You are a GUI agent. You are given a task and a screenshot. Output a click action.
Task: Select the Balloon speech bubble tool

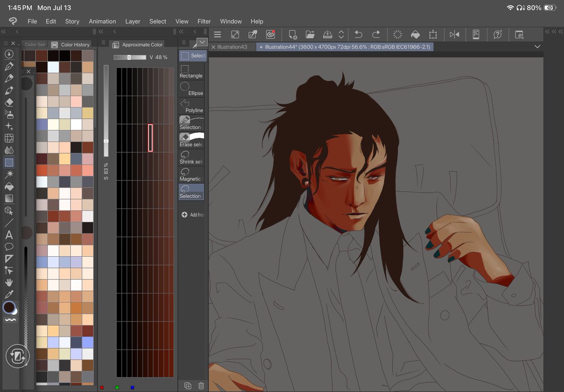pos(9,246)
